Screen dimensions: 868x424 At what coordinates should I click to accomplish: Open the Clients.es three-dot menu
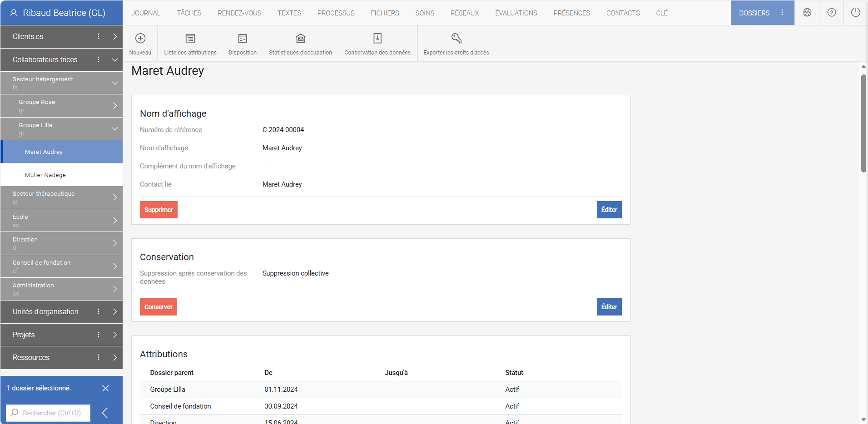99,37
